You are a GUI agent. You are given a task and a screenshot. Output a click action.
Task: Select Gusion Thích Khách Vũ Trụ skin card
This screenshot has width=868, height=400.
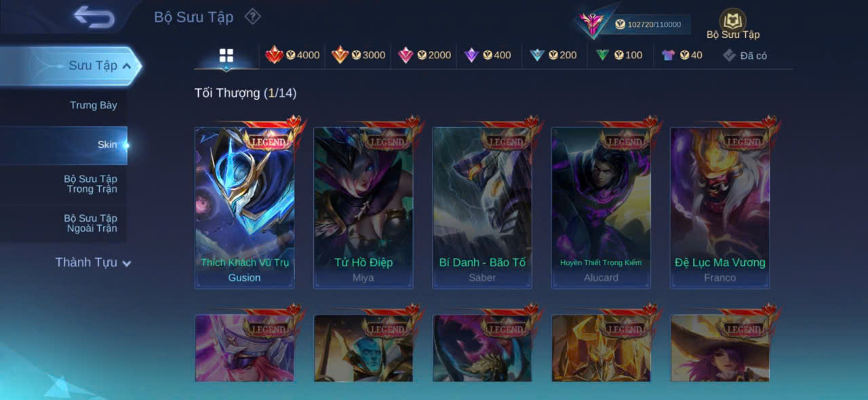click(245, 208)
